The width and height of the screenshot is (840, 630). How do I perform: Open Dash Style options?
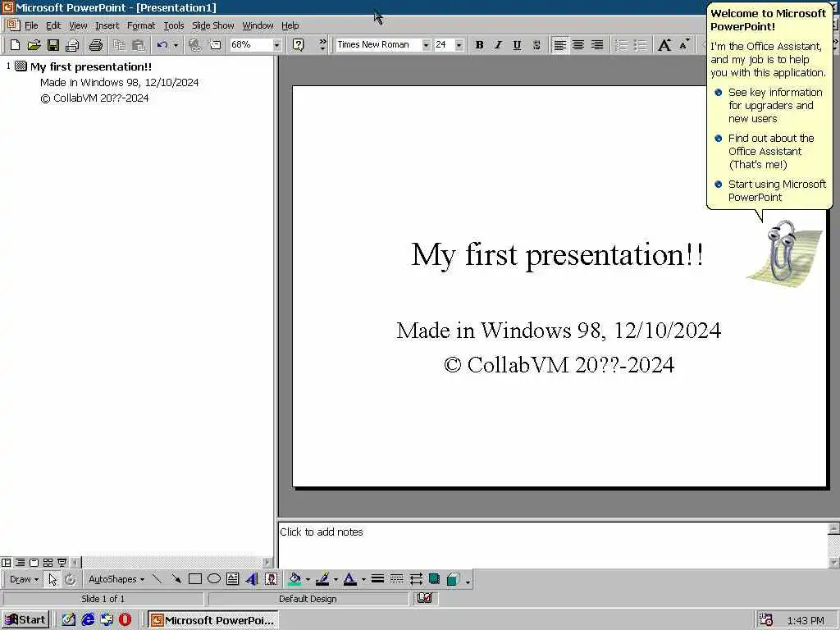pyautogui.click(x=396, y=578)
